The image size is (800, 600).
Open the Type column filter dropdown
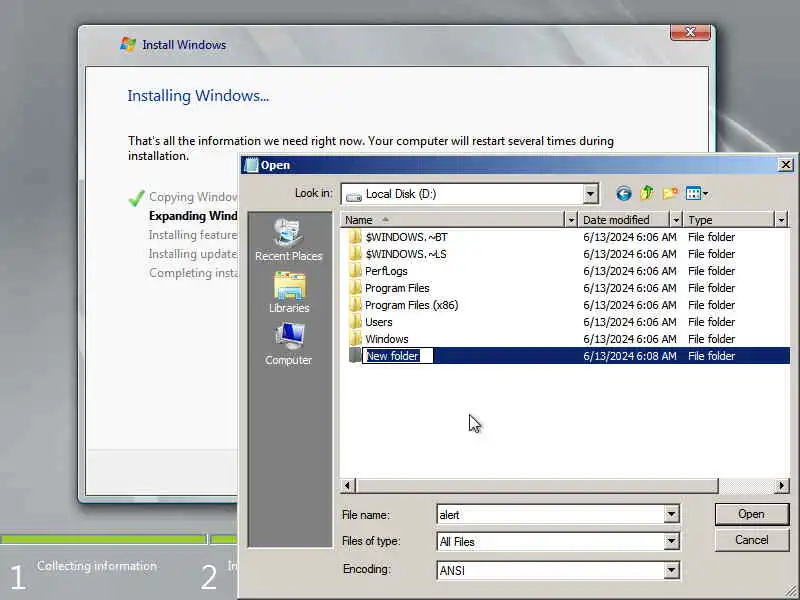coord(781,220)
